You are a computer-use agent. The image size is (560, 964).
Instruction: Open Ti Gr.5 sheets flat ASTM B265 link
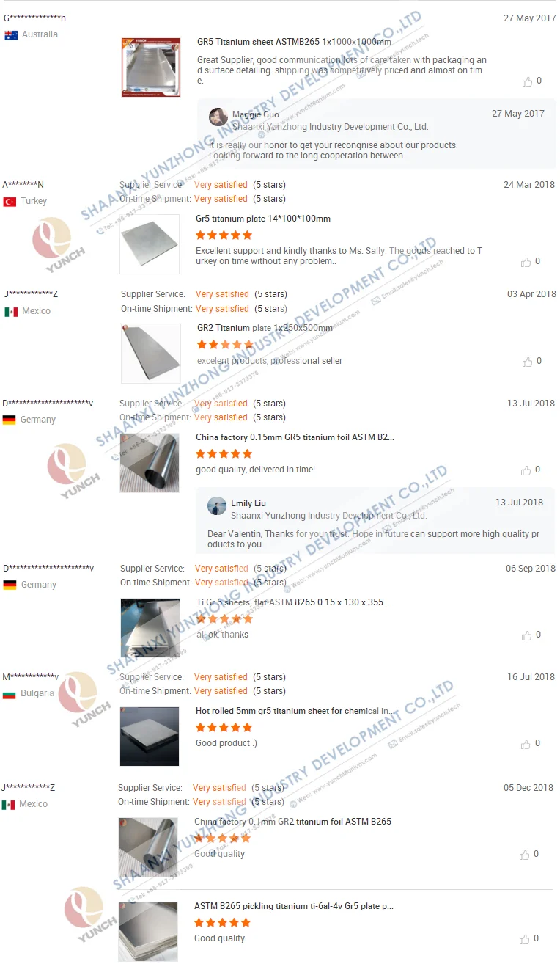[294, 602]
